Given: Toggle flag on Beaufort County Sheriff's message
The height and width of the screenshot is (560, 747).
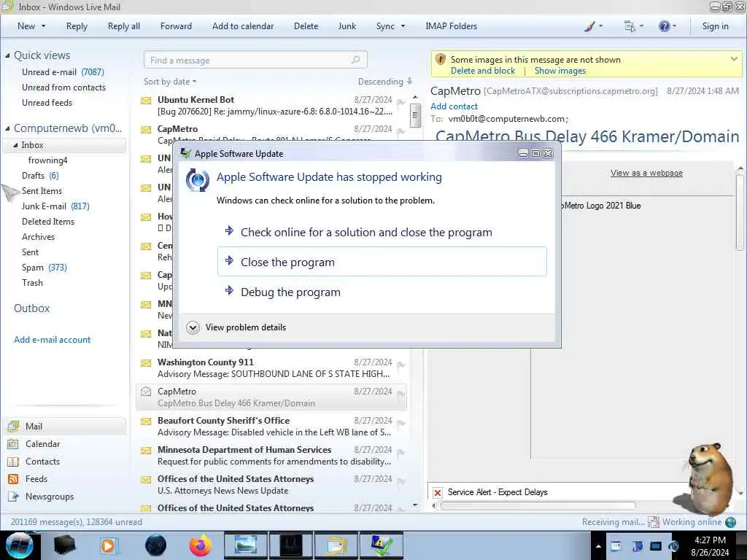Looking at the screenshot, I should point(400,424).
